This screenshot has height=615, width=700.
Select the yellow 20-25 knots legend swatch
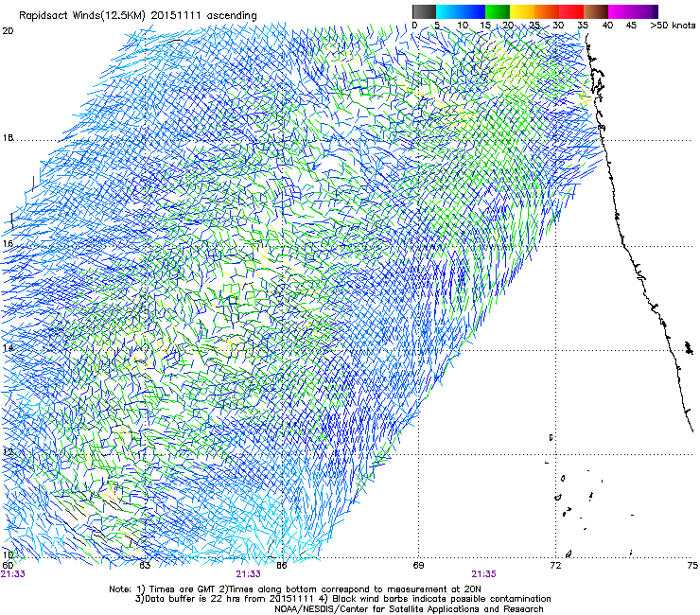[522, 11]
